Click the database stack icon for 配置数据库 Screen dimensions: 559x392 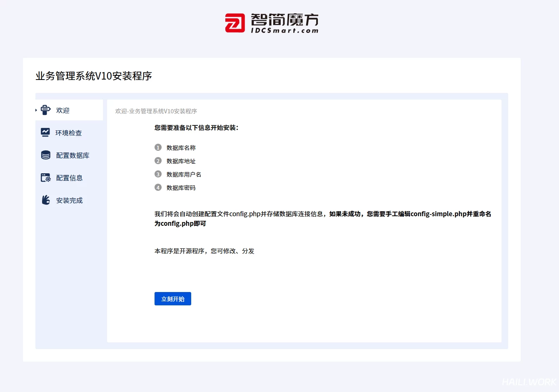point(46,155)
